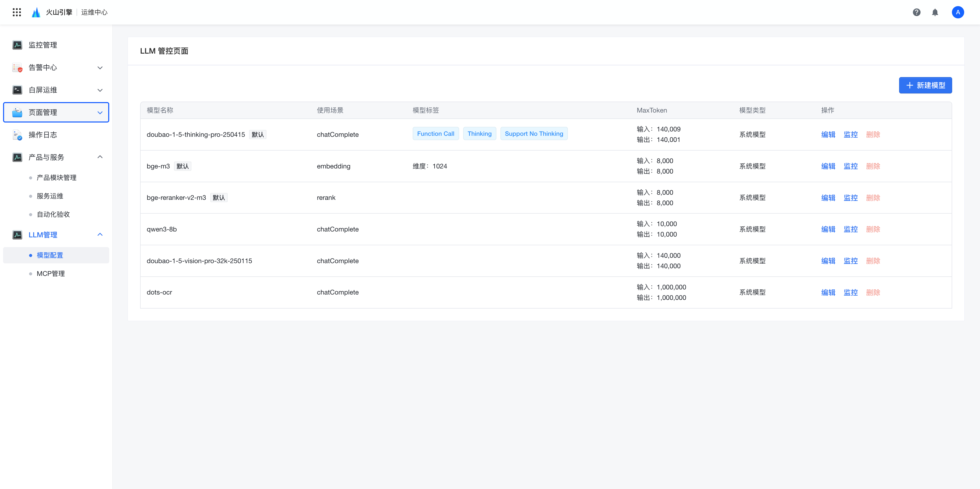Click the user avatar A icon
The width and height of the screenshot is (980, 489).
pyautogui.click(x=958, y=12)
